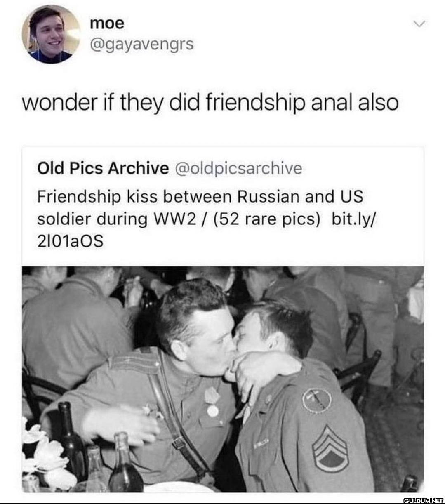
Task: Open the bit.ly/ shortened link
Action: (353, 219)
